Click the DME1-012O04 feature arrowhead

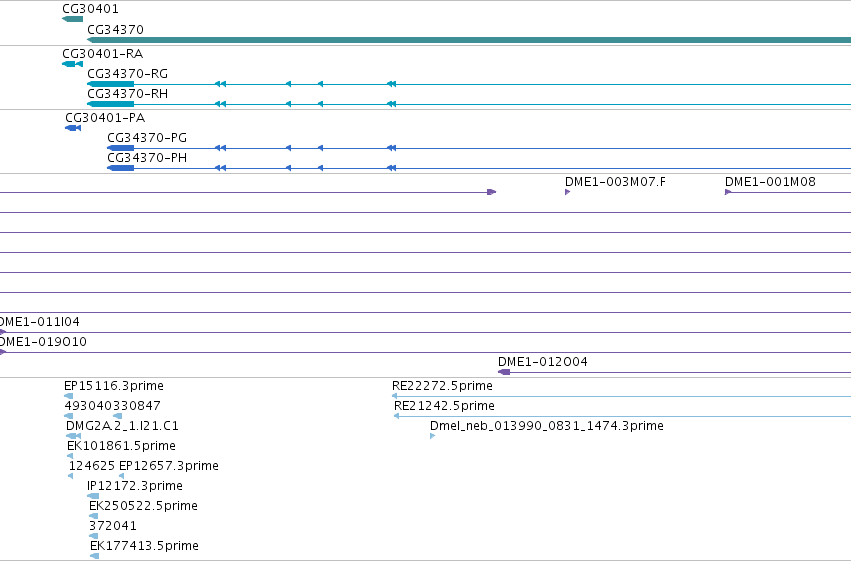(x=504, y=372)
